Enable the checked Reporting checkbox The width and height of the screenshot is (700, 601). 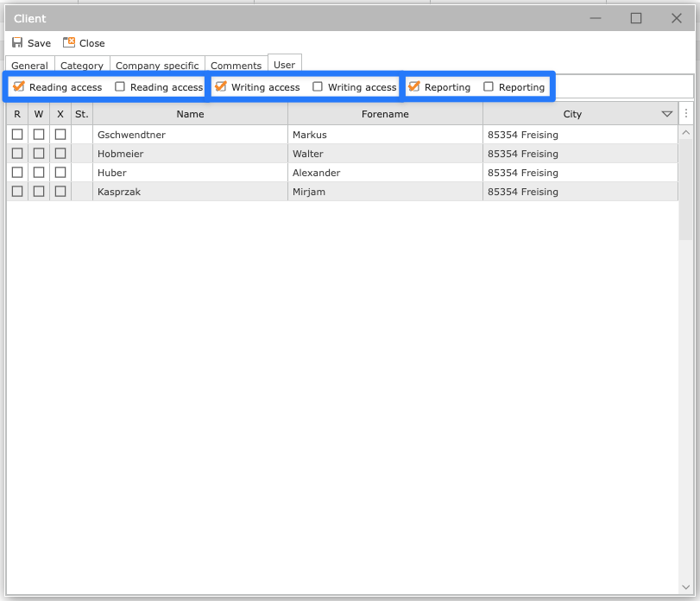tap(414, 86)
